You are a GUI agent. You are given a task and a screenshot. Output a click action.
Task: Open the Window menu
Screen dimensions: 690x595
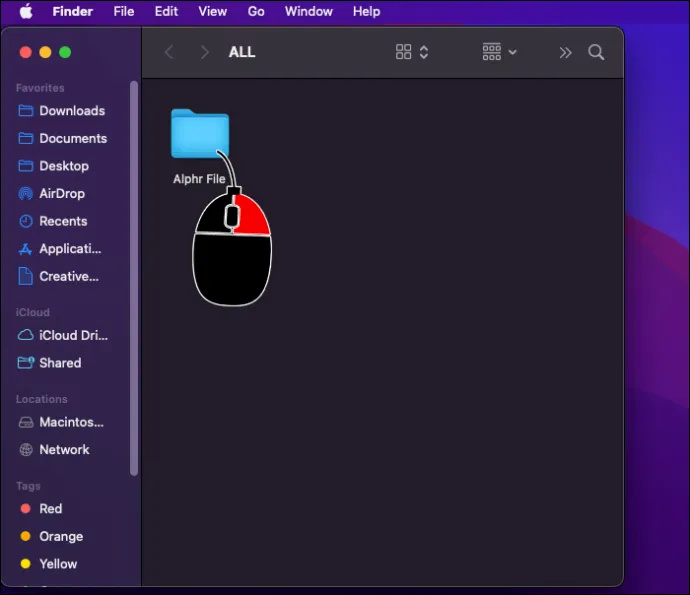[x=308, y=11]
